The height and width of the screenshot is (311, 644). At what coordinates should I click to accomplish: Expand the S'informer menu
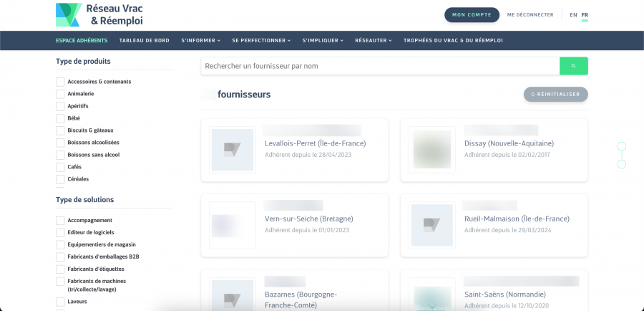point(200,41)
